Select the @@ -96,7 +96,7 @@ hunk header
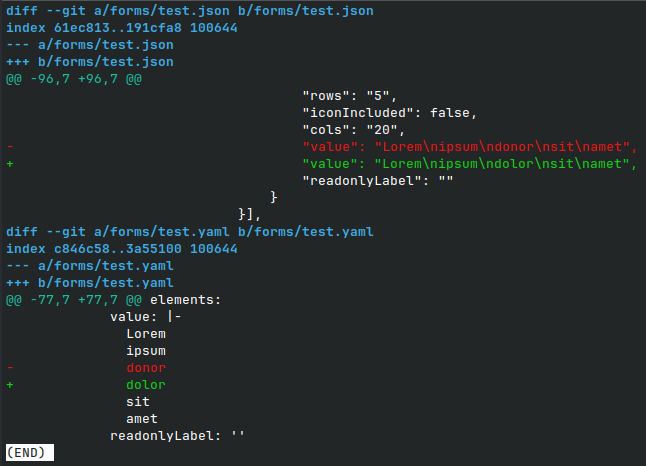The width and height of the screenshot is (646, 466). click(74, 79)
